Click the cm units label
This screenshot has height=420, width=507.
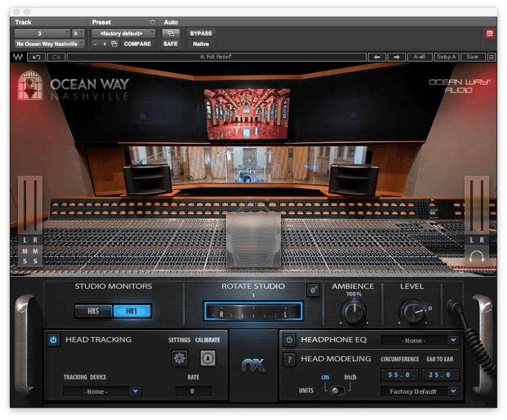(x=325, y=377)
